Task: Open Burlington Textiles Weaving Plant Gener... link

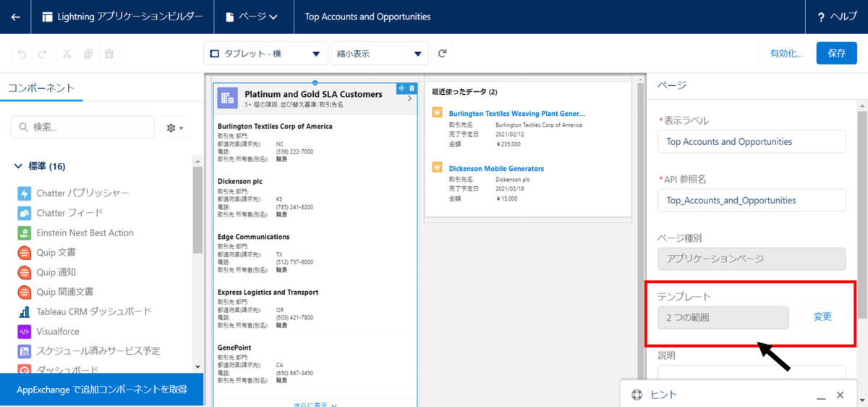Action: (x=517, y=114)
